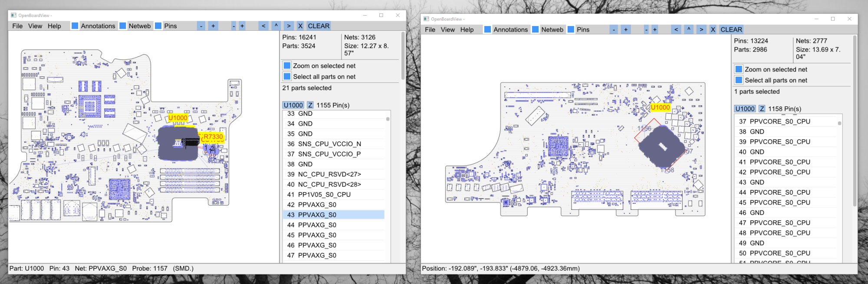
Task: Toggle Pins checkbox in left window
Action: click(158, 26)
